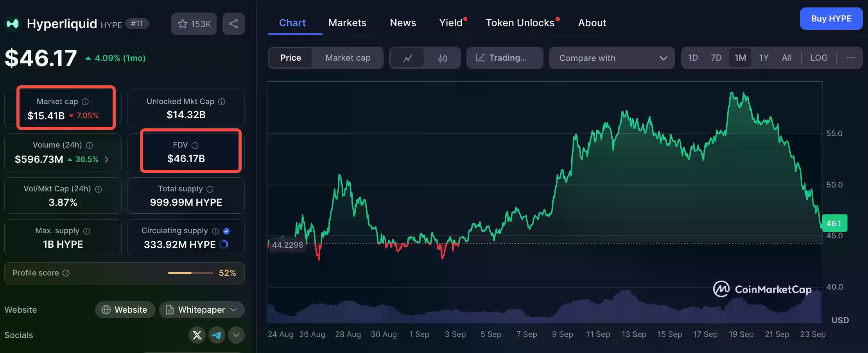
Task: Switch to the candlestick chart icon
Action: click(443, 58)
